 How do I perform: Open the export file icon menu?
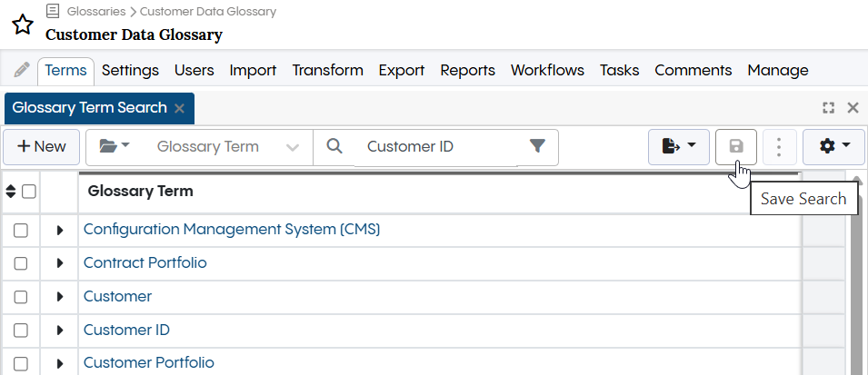(x=679, y=146)
